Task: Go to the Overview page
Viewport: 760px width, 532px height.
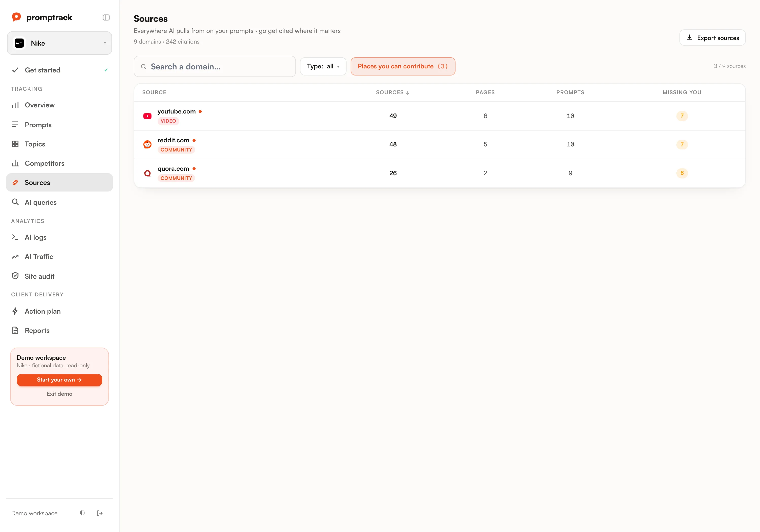Action: (x=60, y=105)
